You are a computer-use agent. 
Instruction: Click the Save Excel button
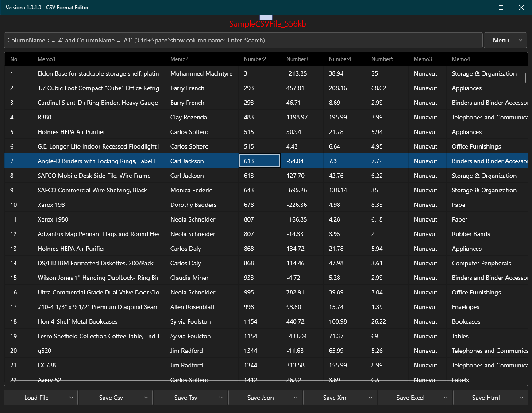(x=410, y=398)
